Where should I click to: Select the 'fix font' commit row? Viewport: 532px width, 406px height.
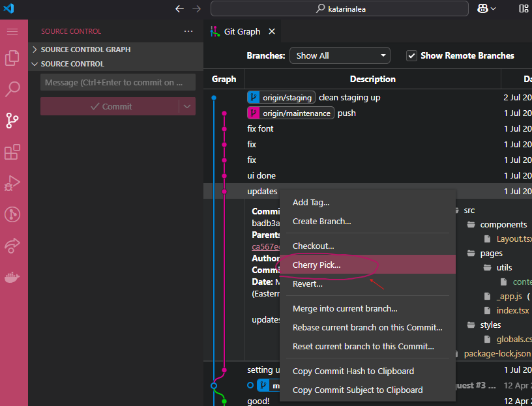coord(368,129)
